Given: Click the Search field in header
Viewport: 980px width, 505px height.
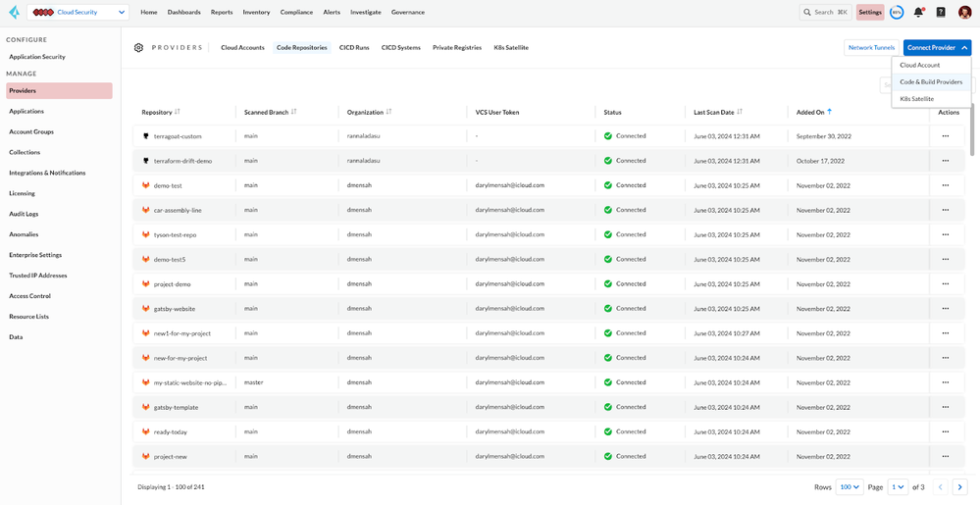Looking at the screenshot, I should point(825,13).
